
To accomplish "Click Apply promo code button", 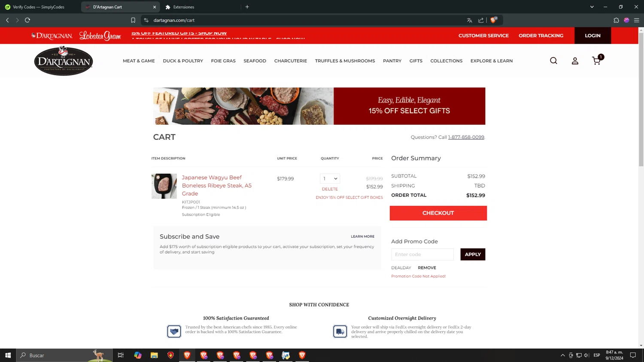I will click(473, 254).
